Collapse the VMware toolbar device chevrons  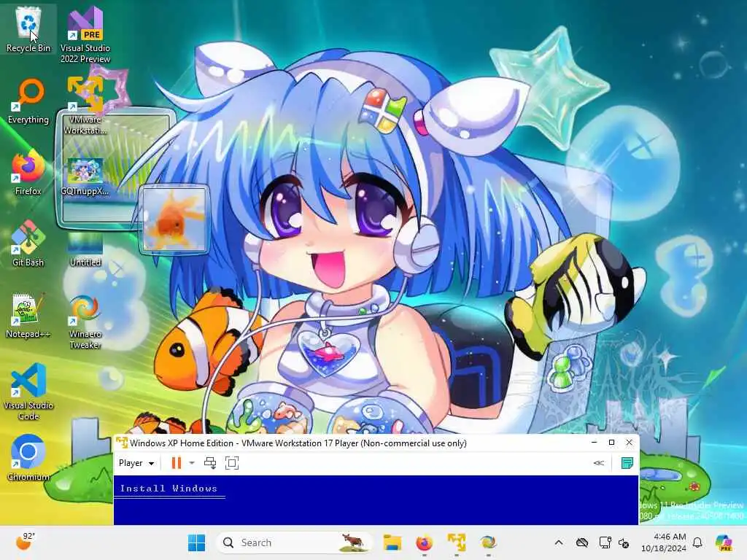599,463
